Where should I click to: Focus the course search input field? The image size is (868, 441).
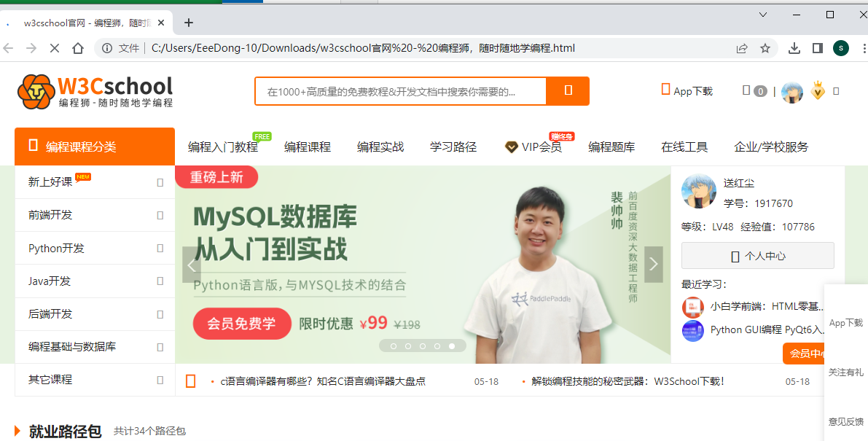[x=401, y=91]
